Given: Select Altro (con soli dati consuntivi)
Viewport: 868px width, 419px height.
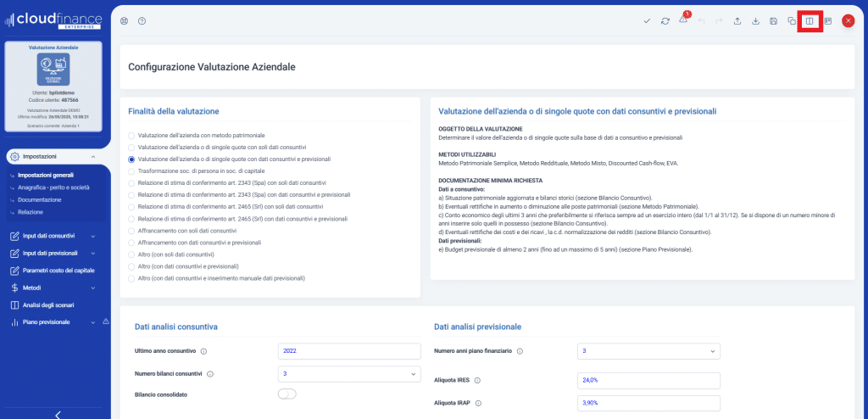Looking at the screenshot, I should (x=131, y=254).
